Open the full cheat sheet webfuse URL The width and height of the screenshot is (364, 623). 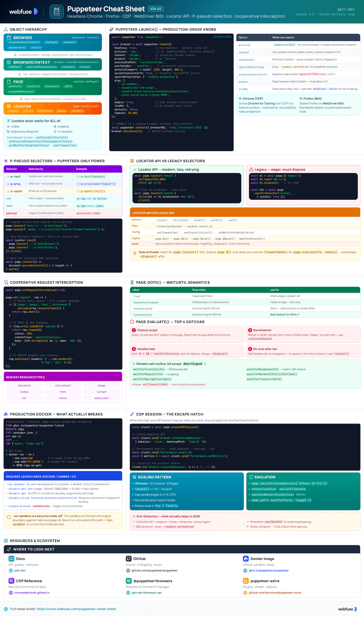[76, 609]
